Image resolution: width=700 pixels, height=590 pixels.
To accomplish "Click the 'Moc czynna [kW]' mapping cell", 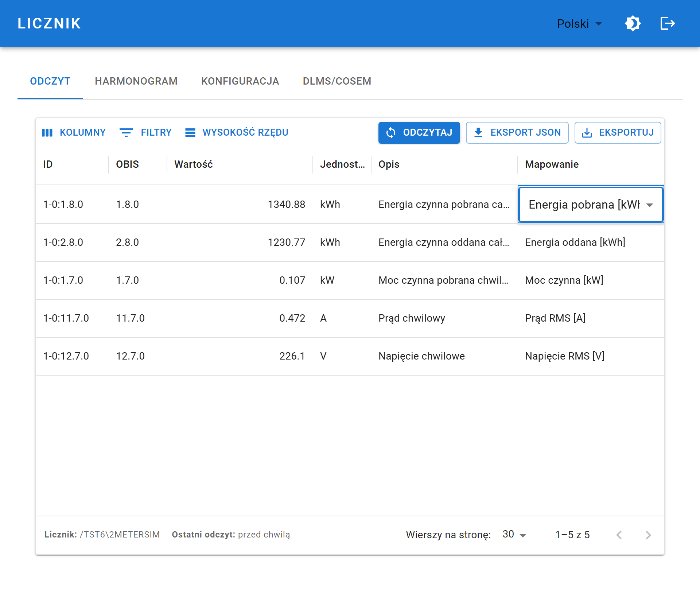I will click(x=591, y=280).
